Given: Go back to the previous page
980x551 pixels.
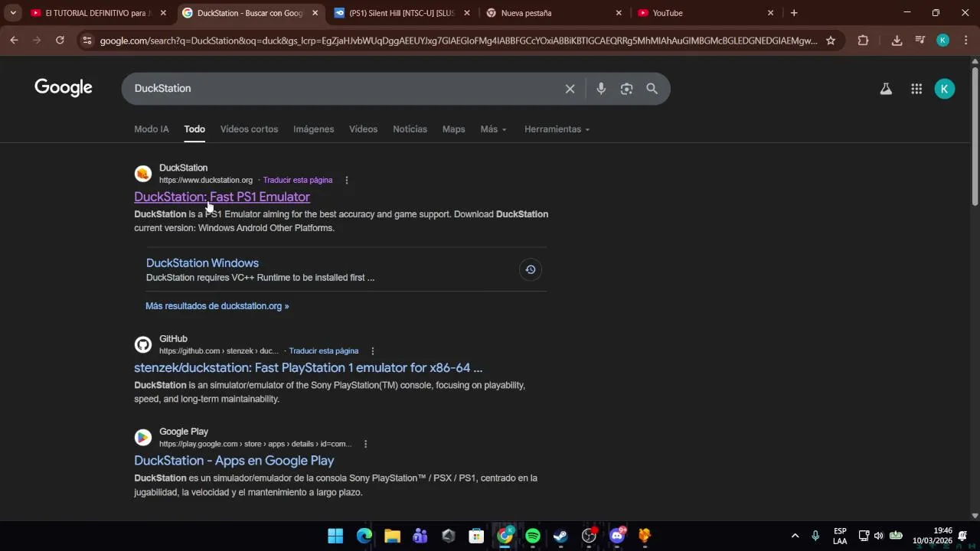Looking at the screenshot, I should [x=14, y=41].
